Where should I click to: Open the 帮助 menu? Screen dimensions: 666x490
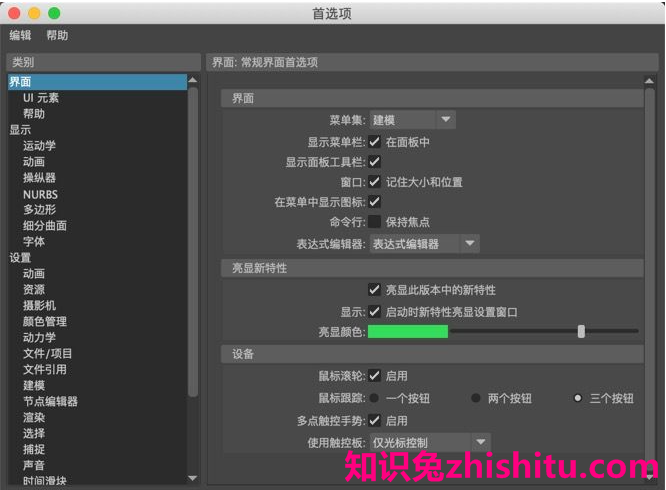[57, 35]
